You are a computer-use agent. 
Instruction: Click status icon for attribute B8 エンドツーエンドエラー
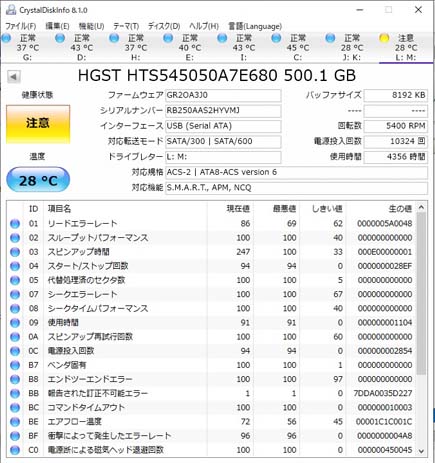15,379
